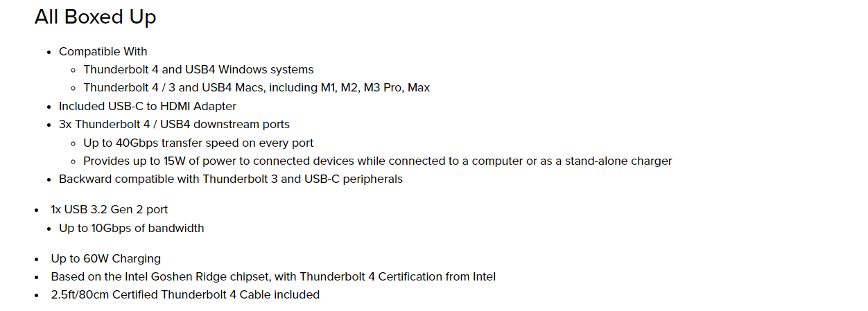The width and height of the screenshot is (868, 311).
Task: Click the Intel Goshen Ridge chipset line
Action: 273,276
